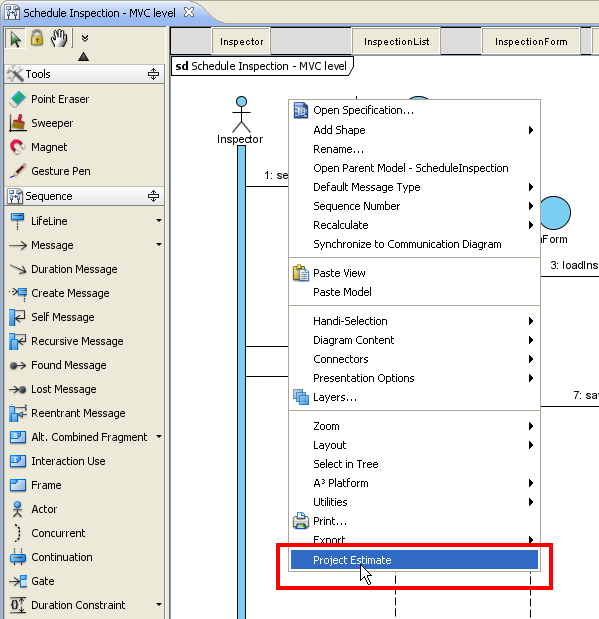Expand the Connectors submenu

coord(415,359)
